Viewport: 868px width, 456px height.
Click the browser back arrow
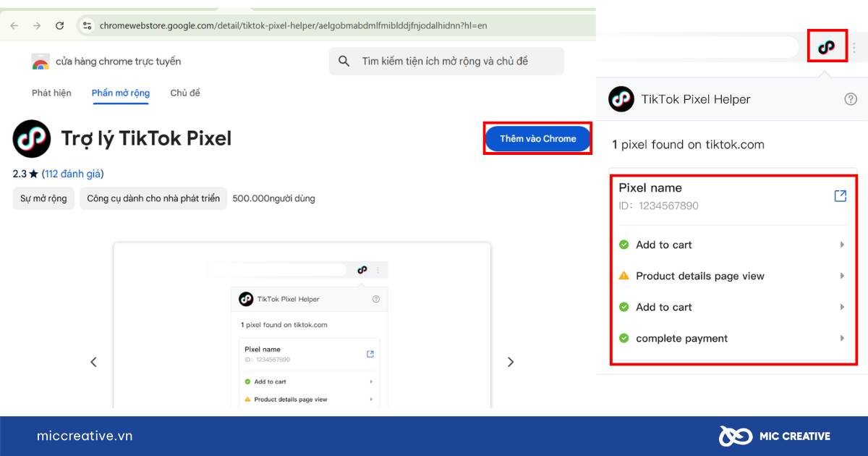click(x=14, y=25)
